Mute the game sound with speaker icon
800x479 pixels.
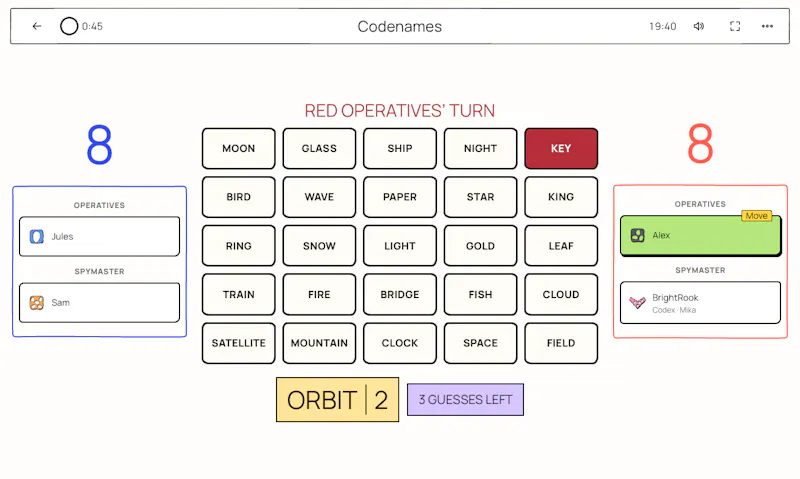pyautogui.click(x=699, y=26)
